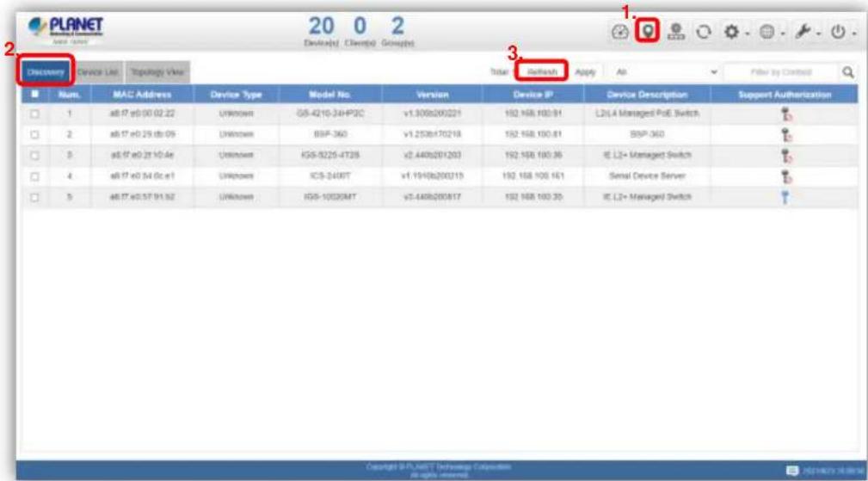Select MAC address ending 10:4e
868x481 pixels.
tap(142, 155)
